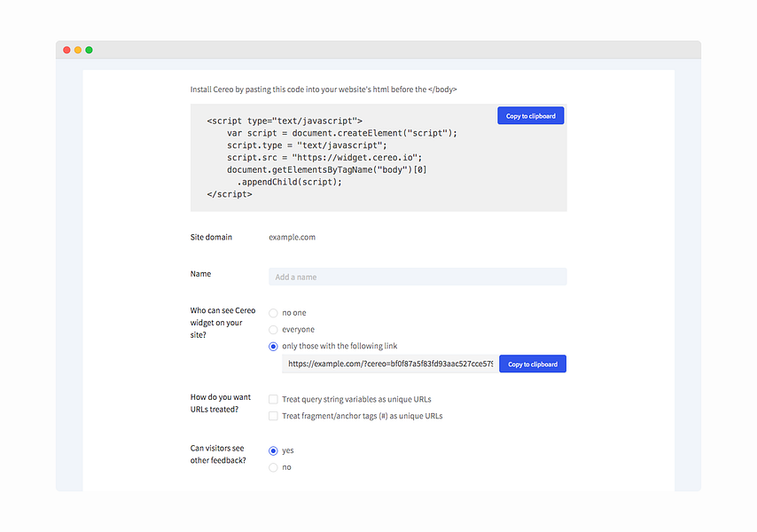The height and width of the screenshot is (532, 757).
Task: Click the 'script.type = "text/javascript"' code line
Action: (x=307, y=145)
